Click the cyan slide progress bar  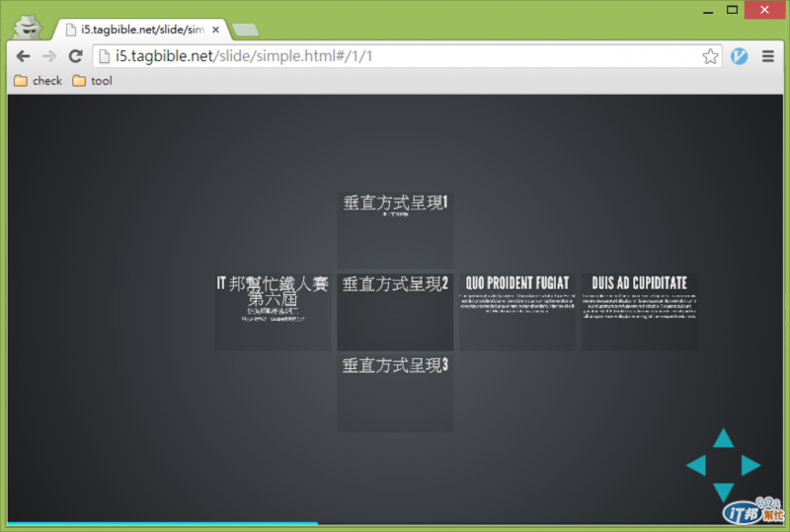point(163,523)
